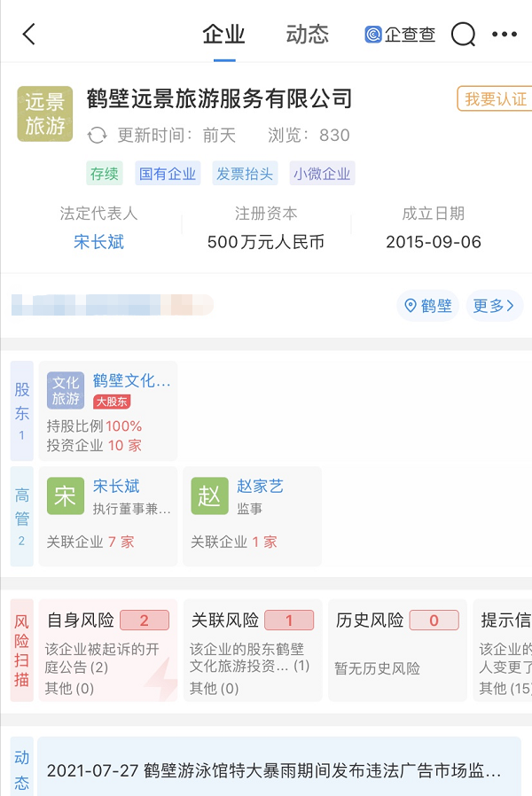Tap 投资企业 10 家

pyautogui.click(x=94, y=445)
